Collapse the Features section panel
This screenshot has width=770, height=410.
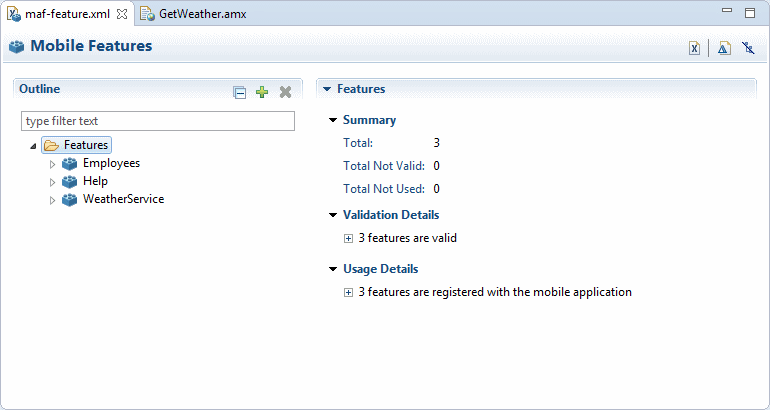click(x=327, y=89)
